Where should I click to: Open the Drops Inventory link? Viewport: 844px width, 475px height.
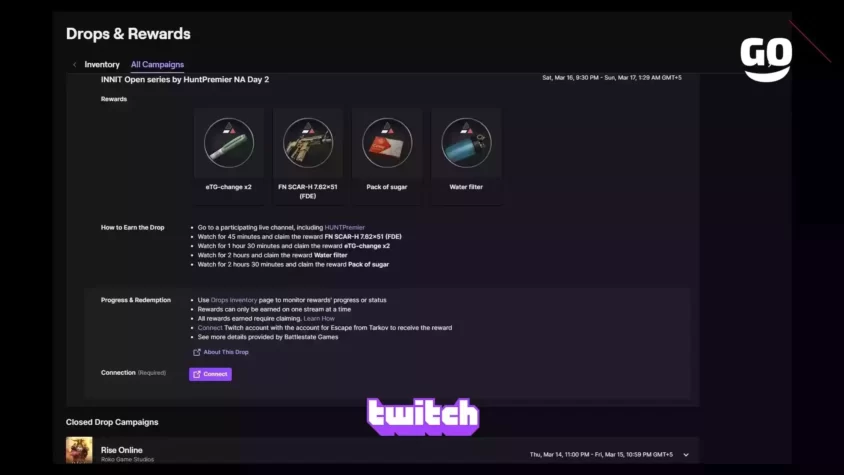tap(234, 300)
